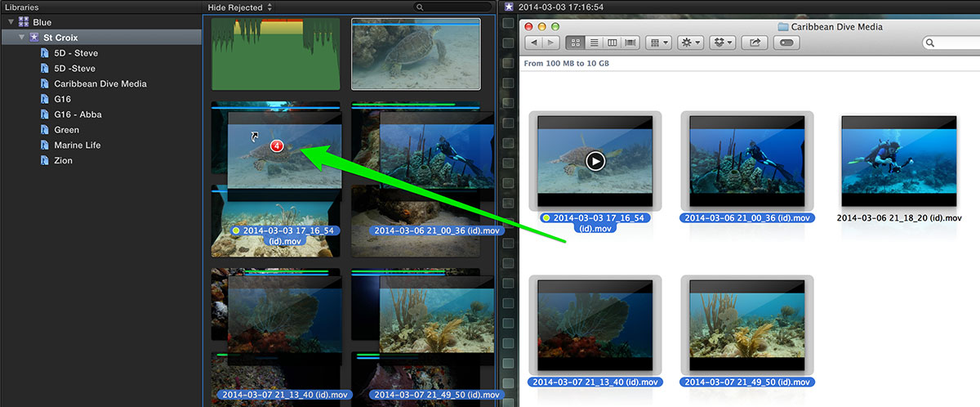The width and height of the screenshot is (980, 407).
Task: Go back in the Finder window
Action: 532,42
